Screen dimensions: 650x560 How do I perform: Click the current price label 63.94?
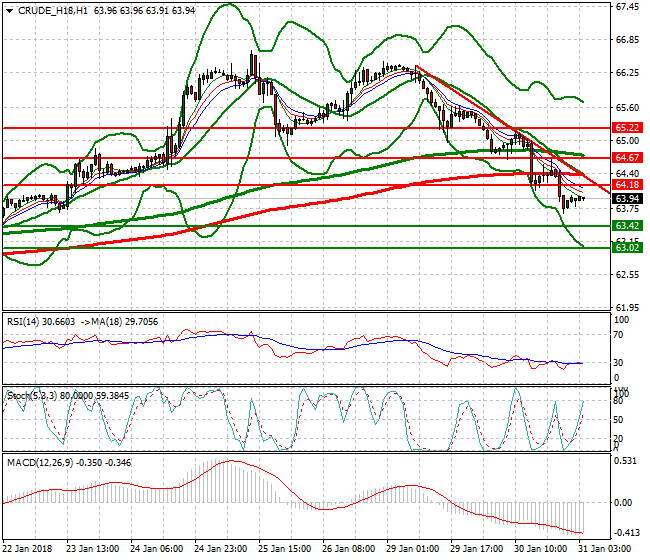[x=627, y=199]
